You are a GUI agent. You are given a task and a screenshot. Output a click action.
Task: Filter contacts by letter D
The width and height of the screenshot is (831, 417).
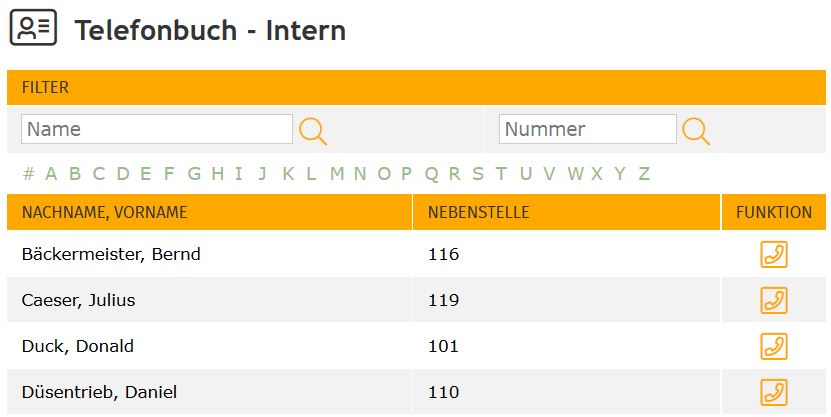coord(123,174)
